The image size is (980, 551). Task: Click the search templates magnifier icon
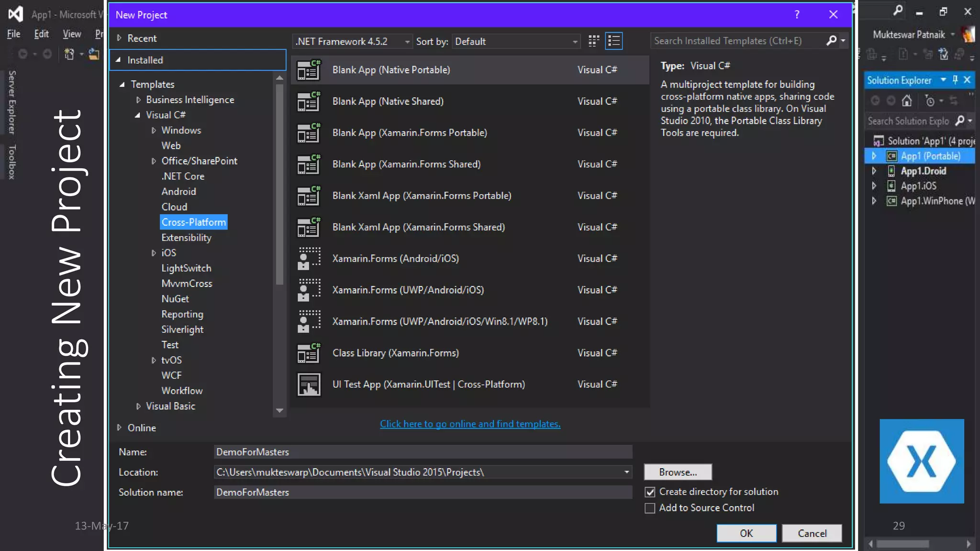coord(831,41)
